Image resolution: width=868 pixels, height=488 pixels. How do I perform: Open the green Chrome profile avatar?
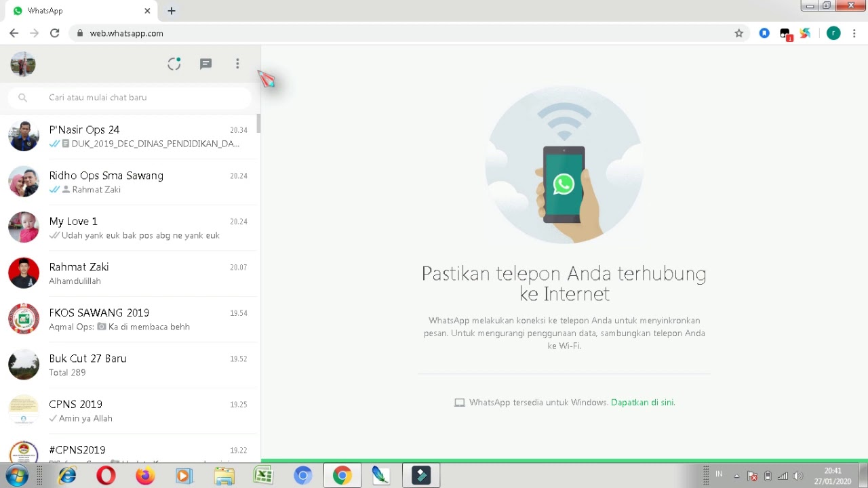coord(833,33)
